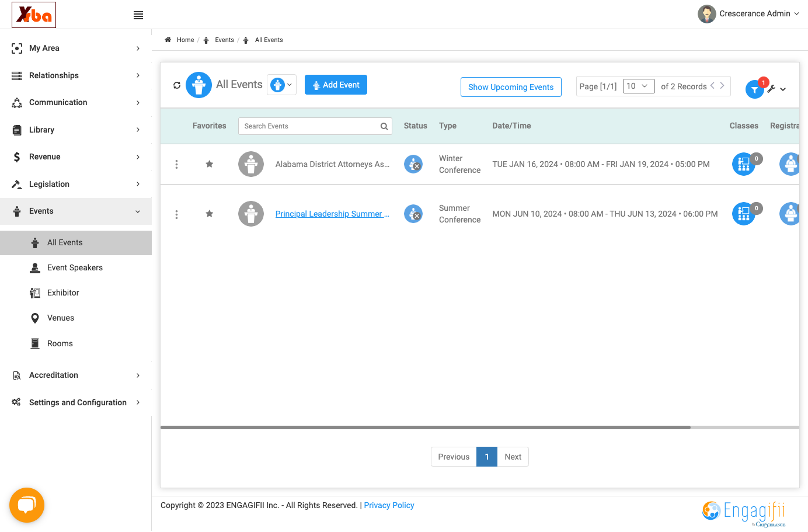This screenshot has width=808, height=532.
Task: Favorite the Alabama District Attorneys event
Action: (209, 164)
